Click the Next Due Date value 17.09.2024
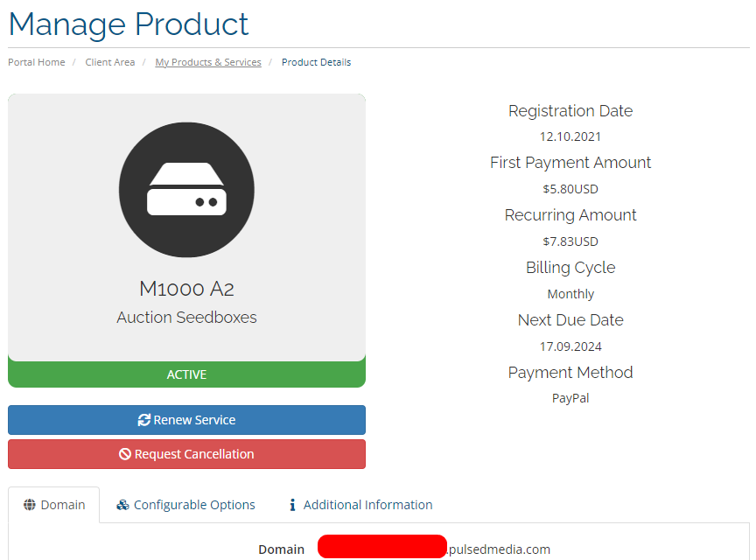756x560 pixels. click(x=570, y=346)
